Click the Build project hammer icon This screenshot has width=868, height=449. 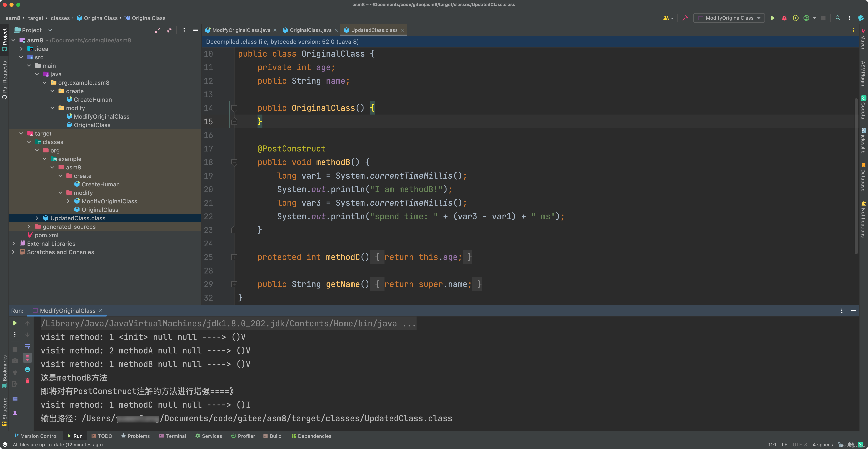coord(685,18)
